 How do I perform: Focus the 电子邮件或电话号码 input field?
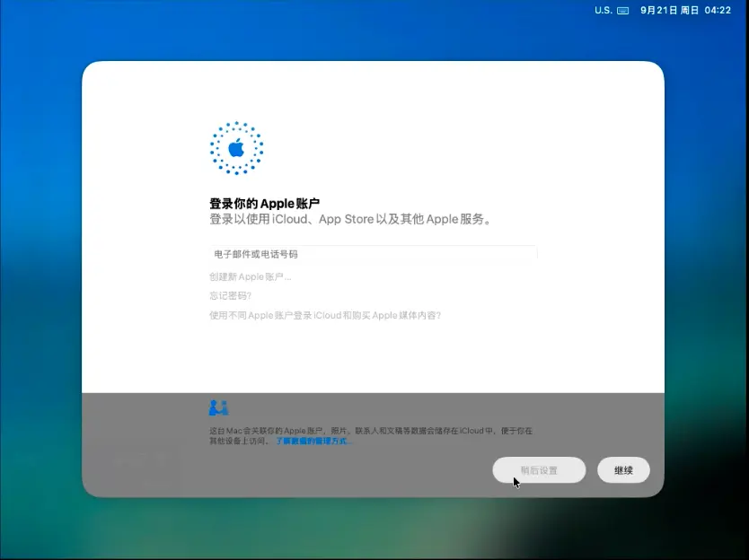pos(374,254)
